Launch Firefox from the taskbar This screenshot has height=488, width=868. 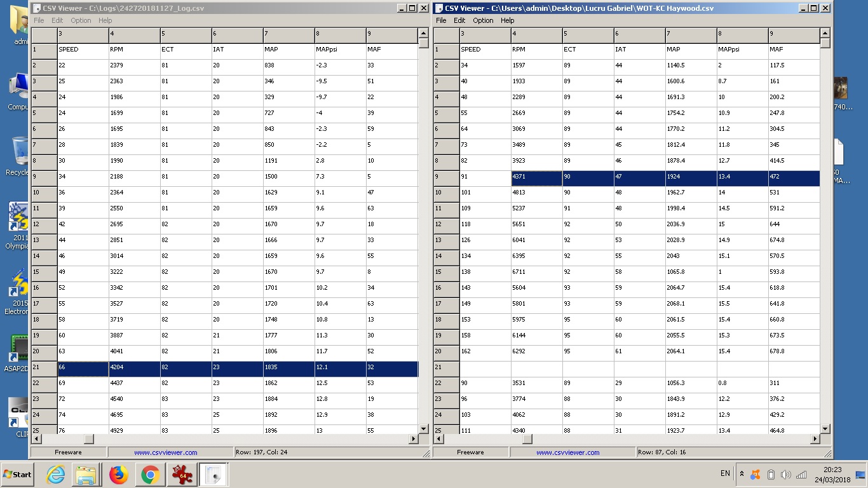[118, 475]
